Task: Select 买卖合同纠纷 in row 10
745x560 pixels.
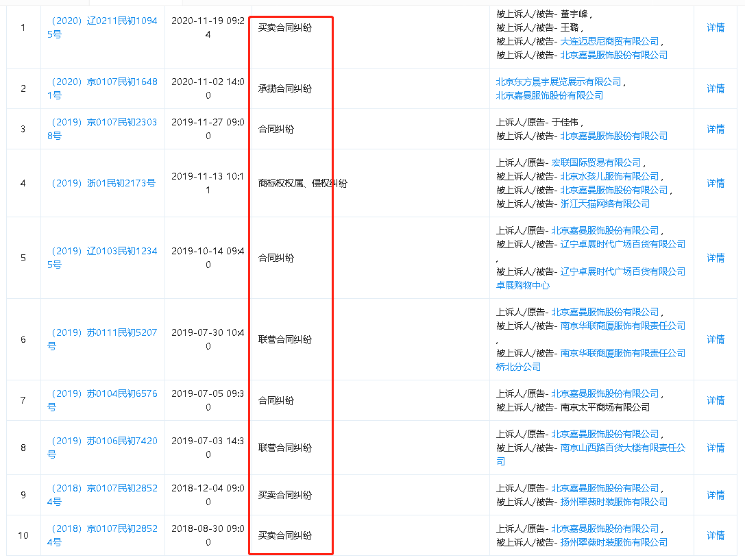Action: point(285,535)
